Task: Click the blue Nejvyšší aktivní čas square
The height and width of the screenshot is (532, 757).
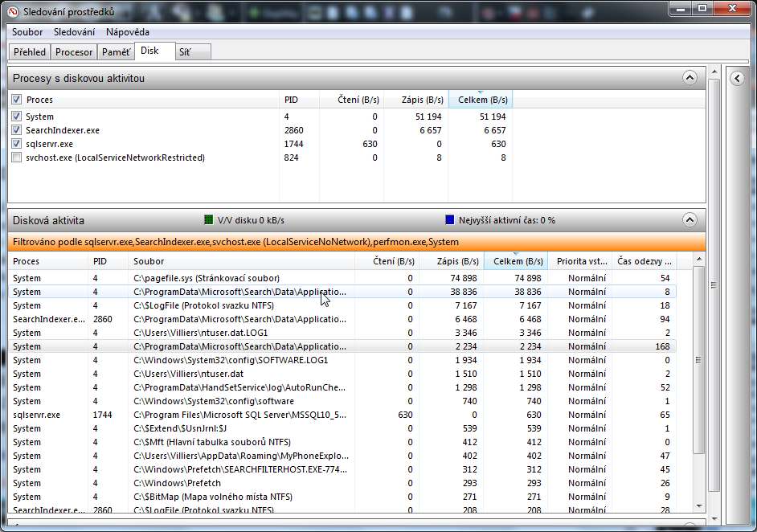Action: pos(450,219)
